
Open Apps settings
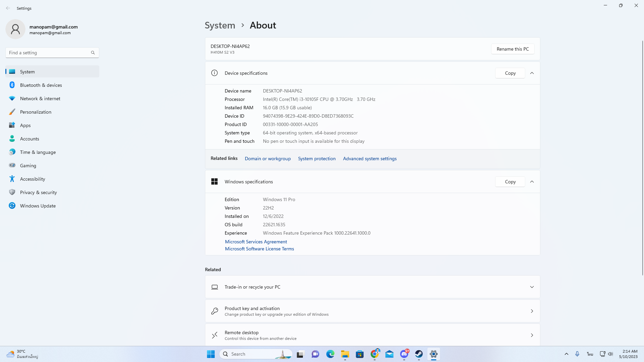pyautogui.click(x=52, y=125)
